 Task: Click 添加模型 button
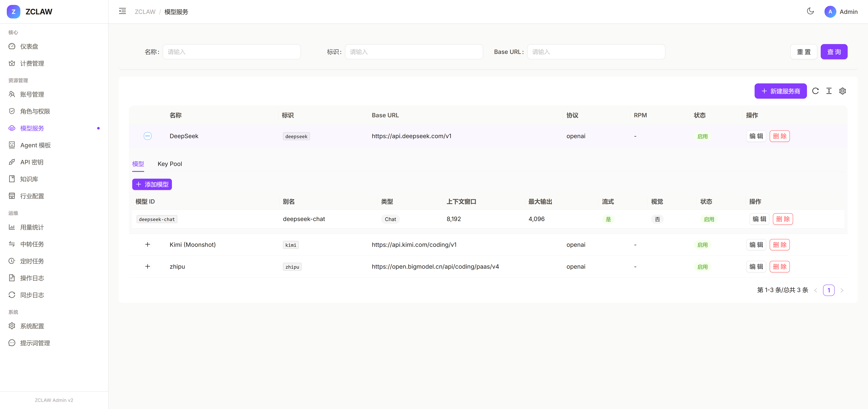152,184
